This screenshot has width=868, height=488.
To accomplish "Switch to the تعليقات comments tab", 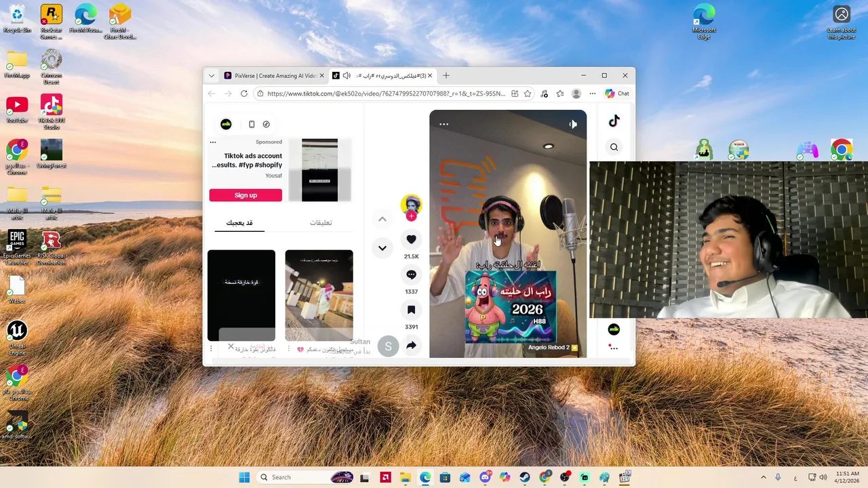I will pyautogui.click(x=321, y=222).
